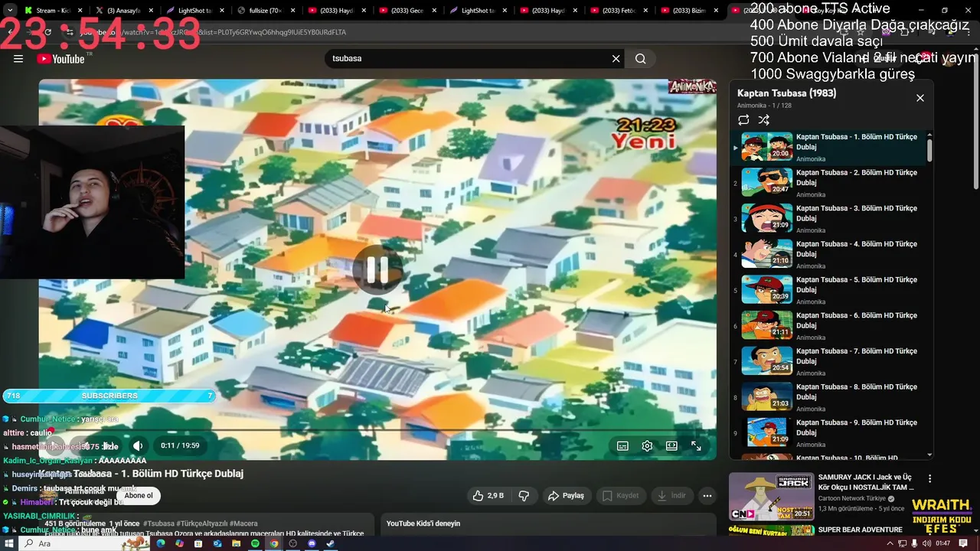Select Kaptan Tsubasa 7. Bölüm playlist entry
The width and height of the screenshot is (980, 551).
click(x=828, y=362)
